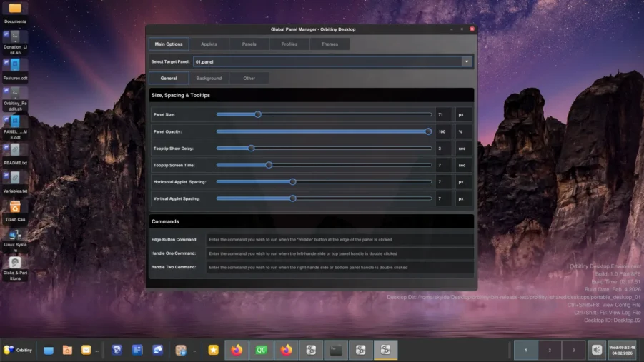The width and height of the screenshot is (644, 362).
Task: Switch to the Applets tab
Action: [209, 44]
